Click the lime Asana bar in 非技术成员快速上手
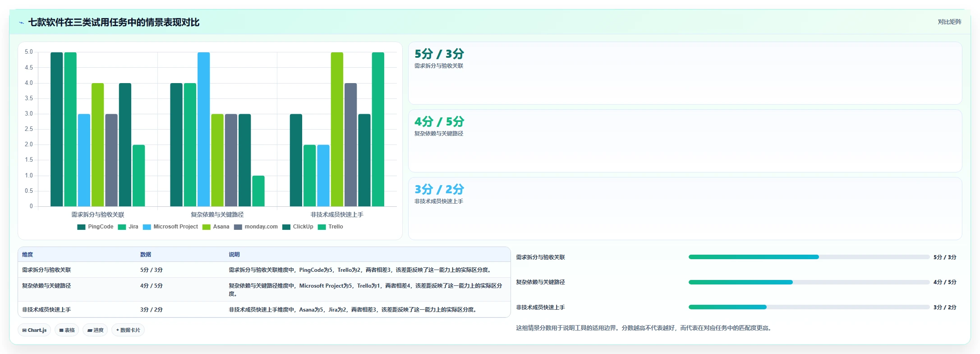Viewport: 980px width, 354px height. [x=337, y=129]
